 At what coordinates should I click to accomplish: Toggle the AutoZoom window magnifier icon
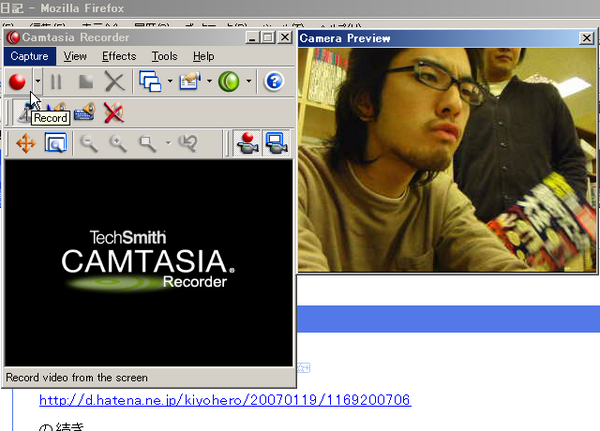click(x=56, y=143)
